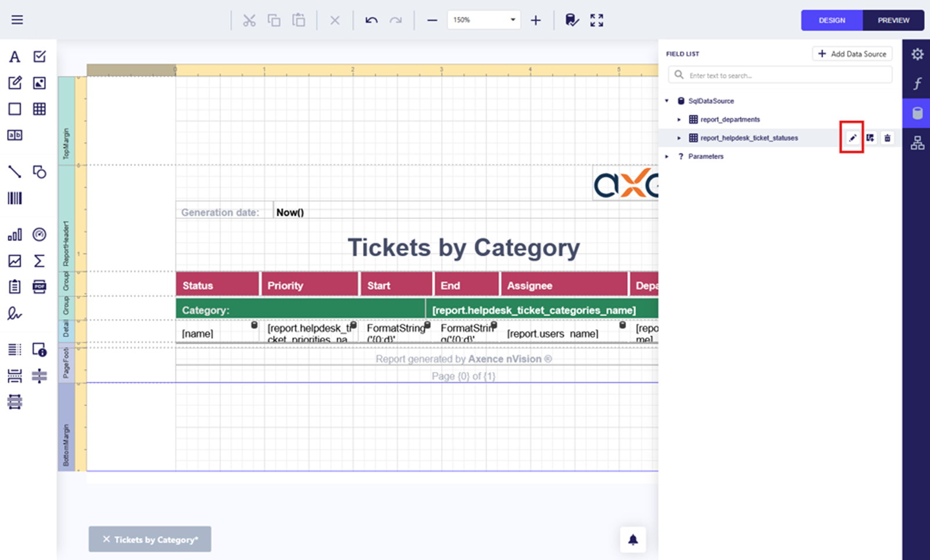Click the edit pencil for report_helpdesk_ticket_statuses

[x=852, y=138]
